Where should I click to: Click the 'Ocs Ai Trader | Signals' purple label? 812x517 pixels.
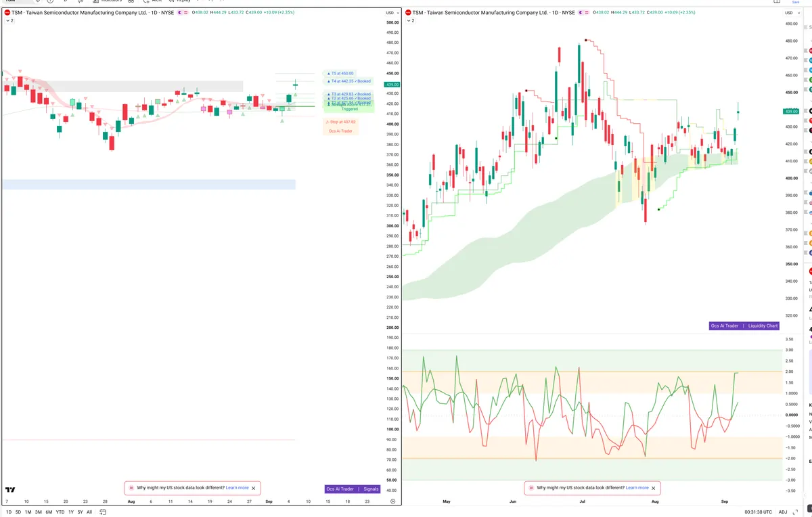[353, 489]
